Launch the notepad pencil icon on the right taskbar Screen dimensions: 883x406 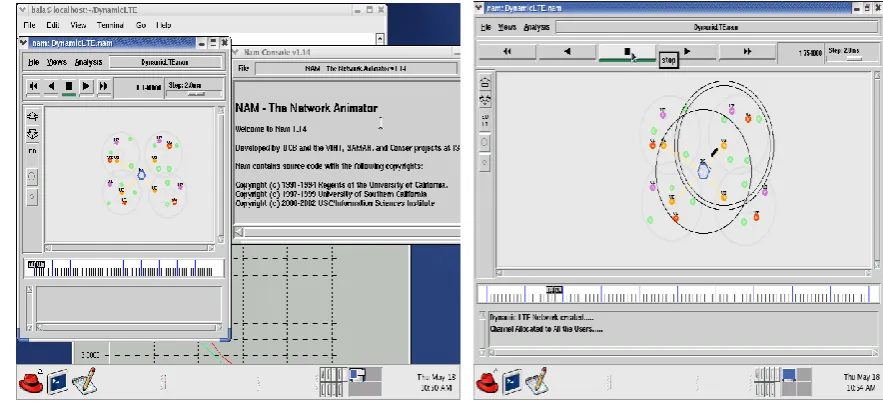(x=536, y=381)
